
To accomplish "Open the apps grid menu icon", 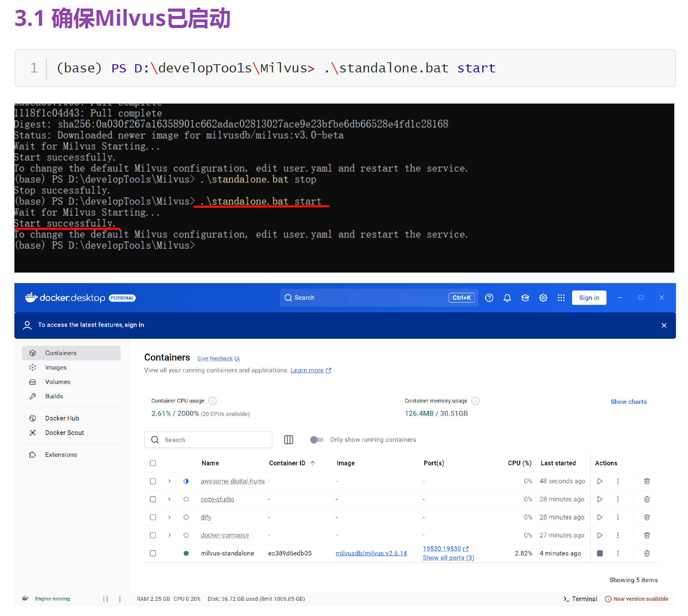I will [561, 298].
